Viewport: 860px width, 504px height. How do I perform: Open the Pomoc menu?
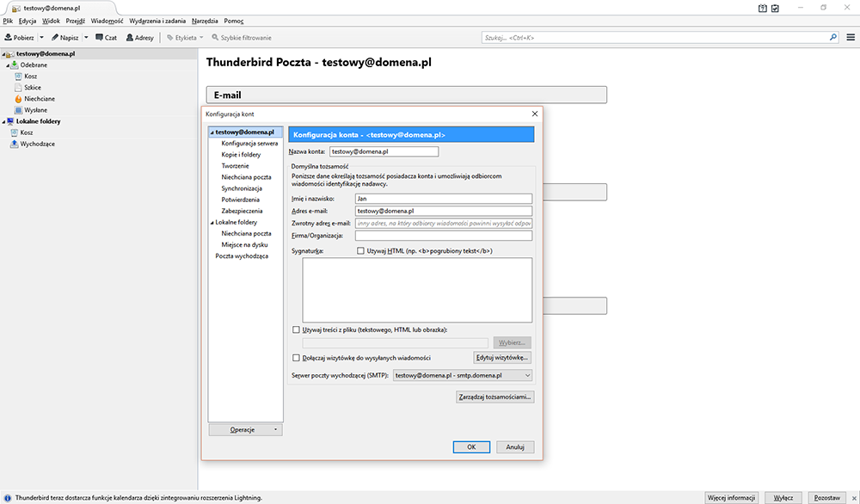[234, 21]
